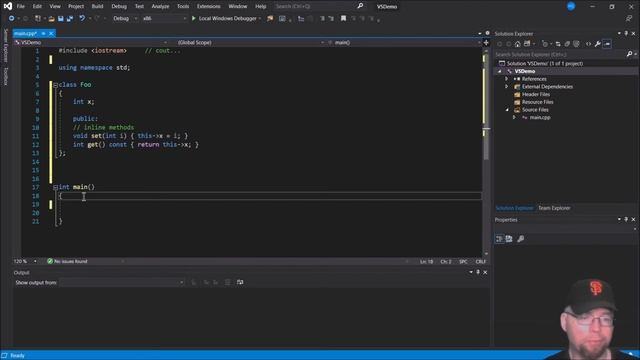Click the Undo arrow icon
This screenshot has height=360, width=640.
click(x=82, y=18)
